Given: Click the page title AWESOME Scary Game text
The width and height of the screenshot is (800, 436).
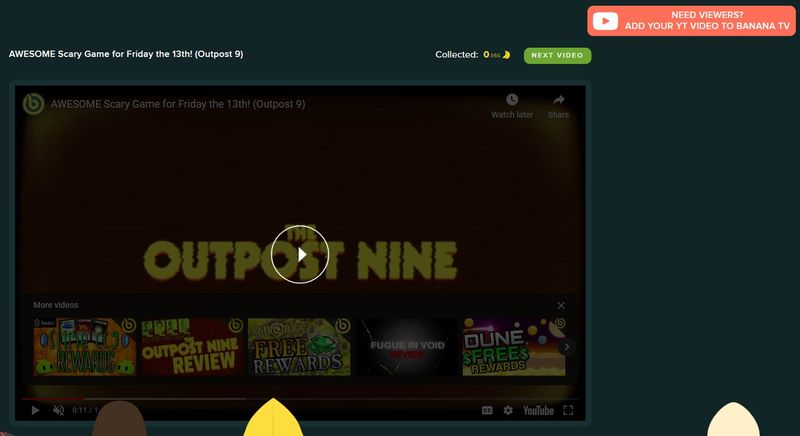Looking at the screenshot, I should pyautogui.click(x=126, y=54).
